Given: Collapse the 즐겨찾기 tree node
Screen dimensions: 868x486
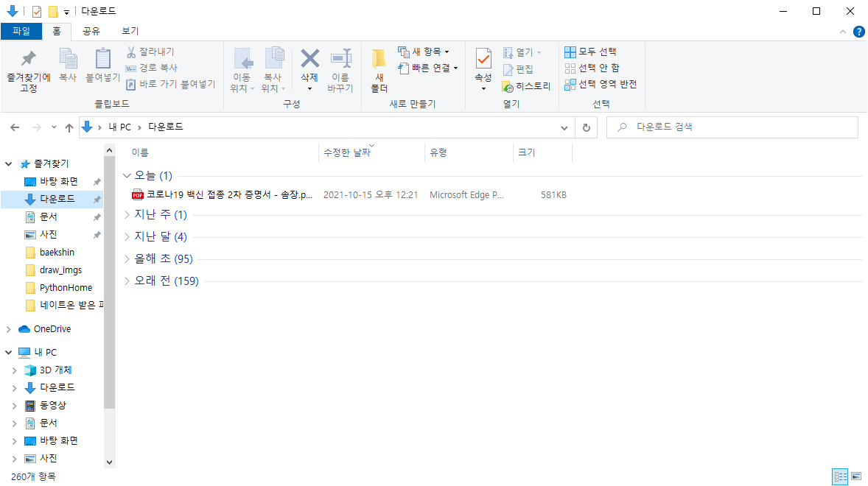Looking at the screenshot, I should 8,163.
